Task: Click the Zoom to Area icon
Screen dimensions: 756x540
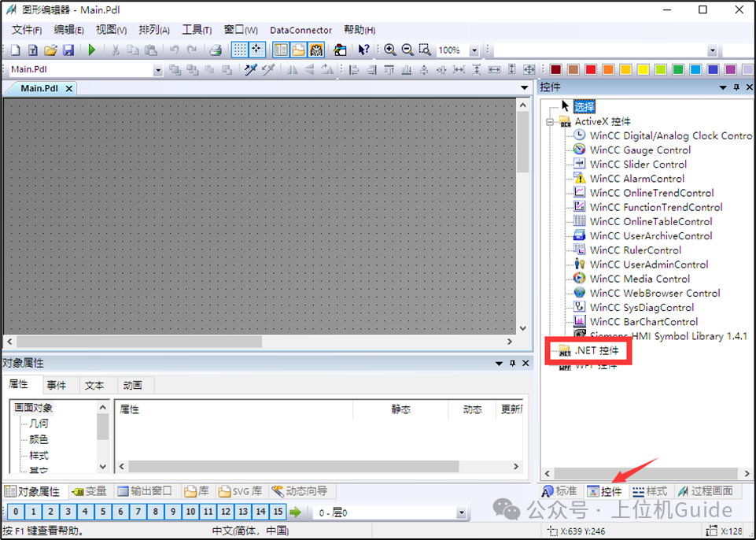Action: click(x=425, y=50)
